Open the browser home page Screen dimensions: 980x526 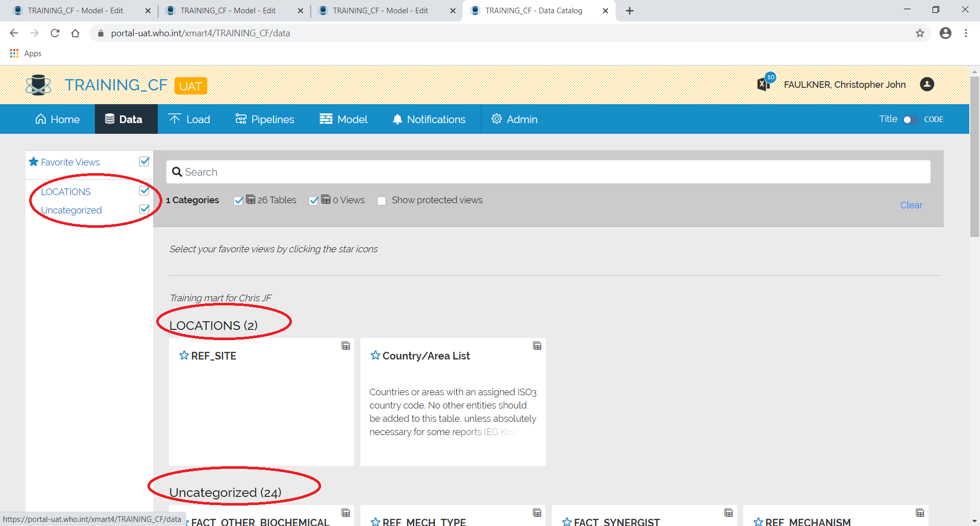pos(76,33)
